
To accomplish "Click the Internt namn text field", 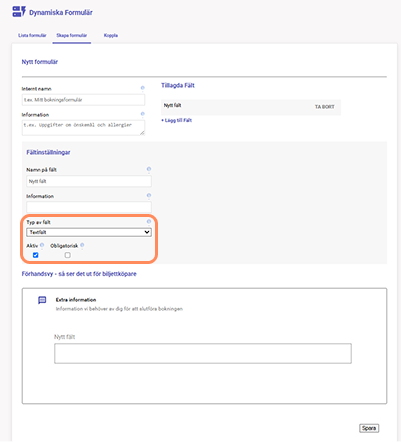I will (x=83, y=100).
